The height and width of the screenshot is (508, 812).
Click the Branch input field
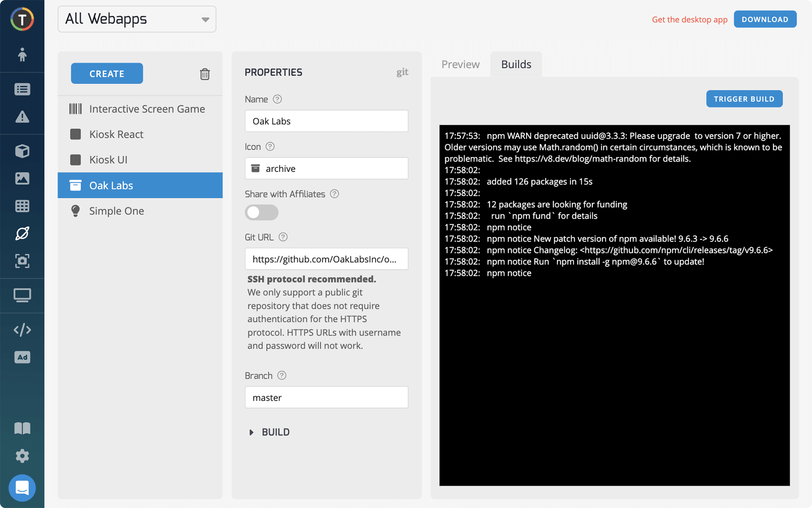coord(326,397)
